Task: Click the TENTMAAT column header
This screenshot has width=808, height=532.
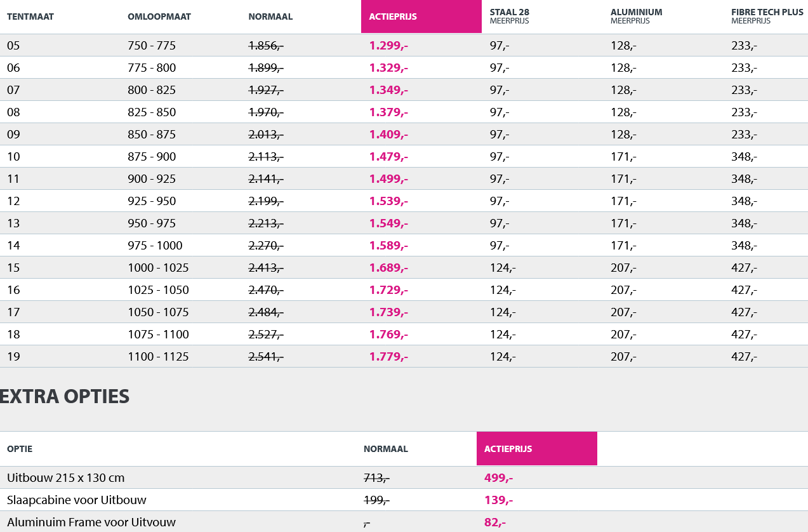Action: pos(30,17)
